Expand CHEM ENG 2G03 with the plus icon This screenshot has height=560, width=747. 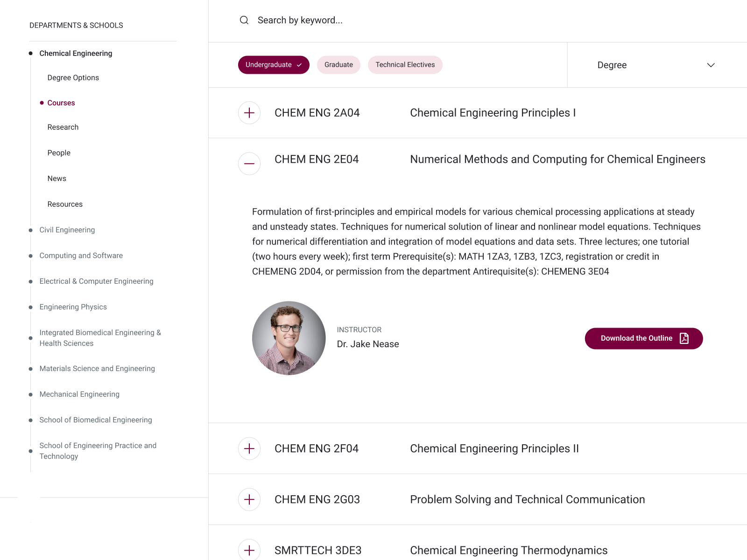(x=249, y=499)
